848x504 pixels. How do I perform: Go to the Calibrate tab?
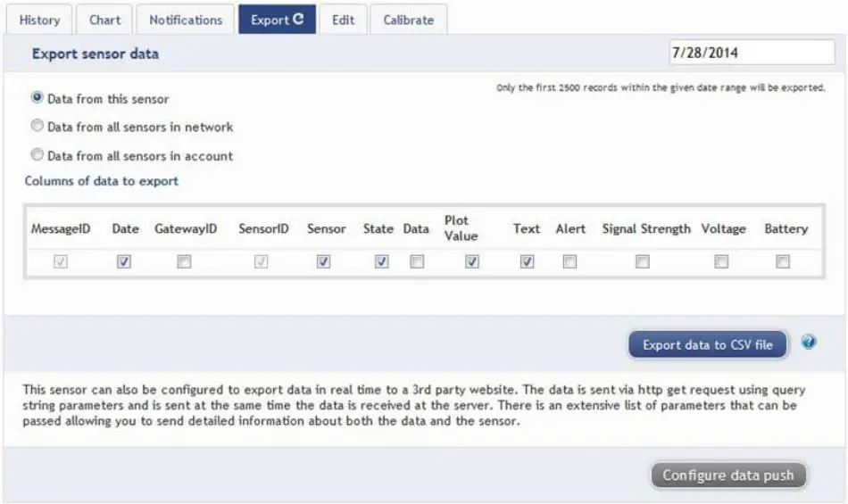[x=408, y=20]
